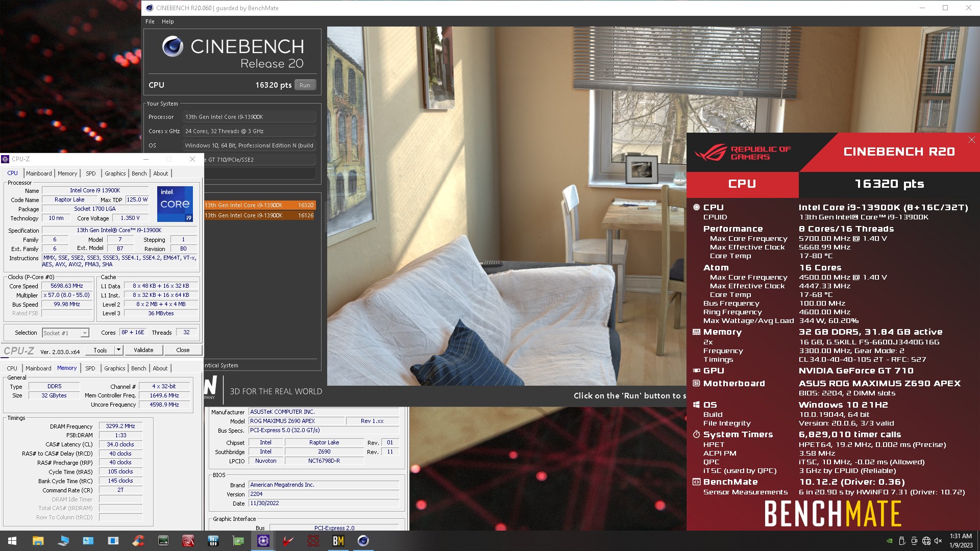Open the system info panel taskbar icon

(x=88, y=541)
